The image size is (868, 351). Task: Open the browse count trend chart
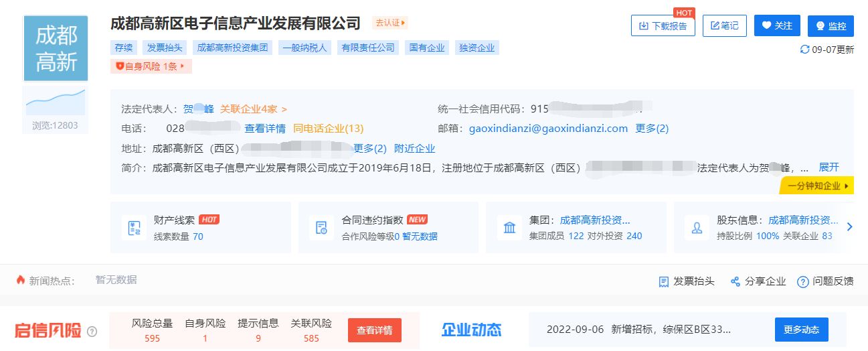tap(56, 102)
